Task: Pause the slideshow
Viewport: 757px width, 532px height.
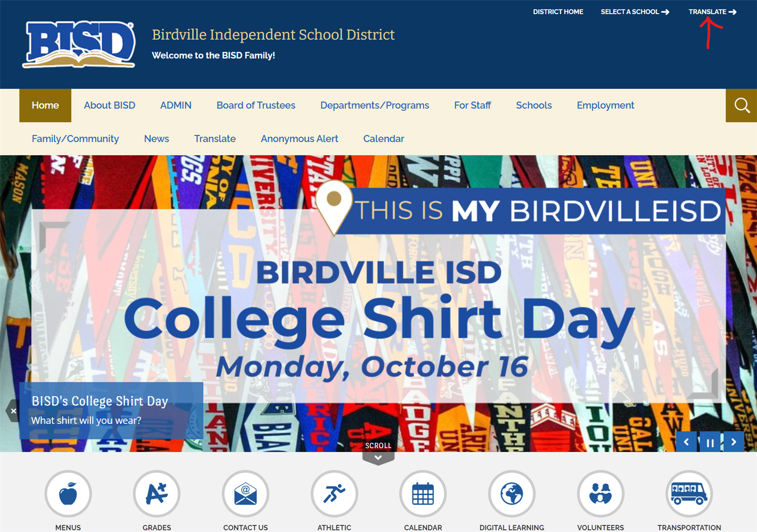Action: 710,442
